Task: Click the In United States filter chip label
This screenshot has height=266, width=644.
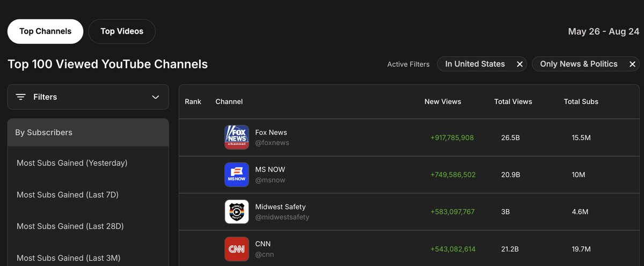Action: [x=475, y=64]
